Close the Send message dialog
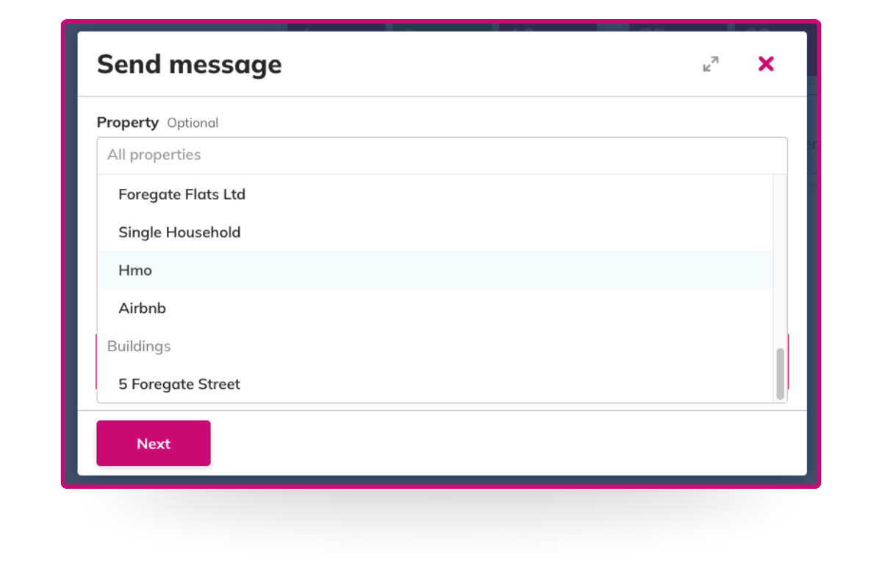The height and width of the screenshot is (588, 882). tap(766, 64)
